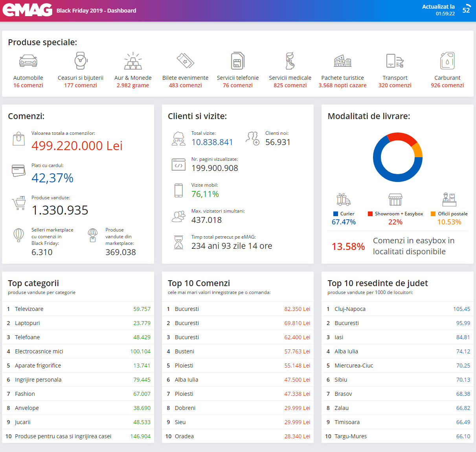Click the blue Curier legend swatch
476x452 pixels.
pos(336,214)
